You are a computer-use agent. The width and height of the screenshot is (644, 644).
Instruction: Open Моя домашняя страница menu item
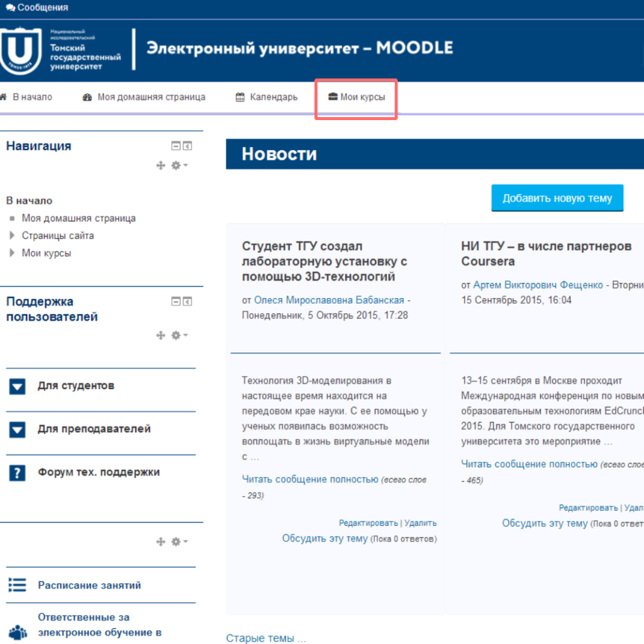[x=151, y=97]
